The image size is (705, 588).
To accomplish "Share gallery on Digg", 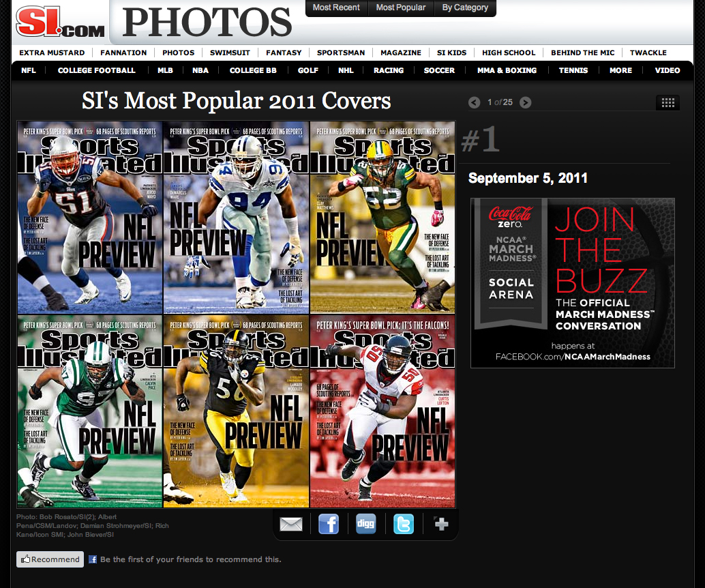I will tap(366, 524).
